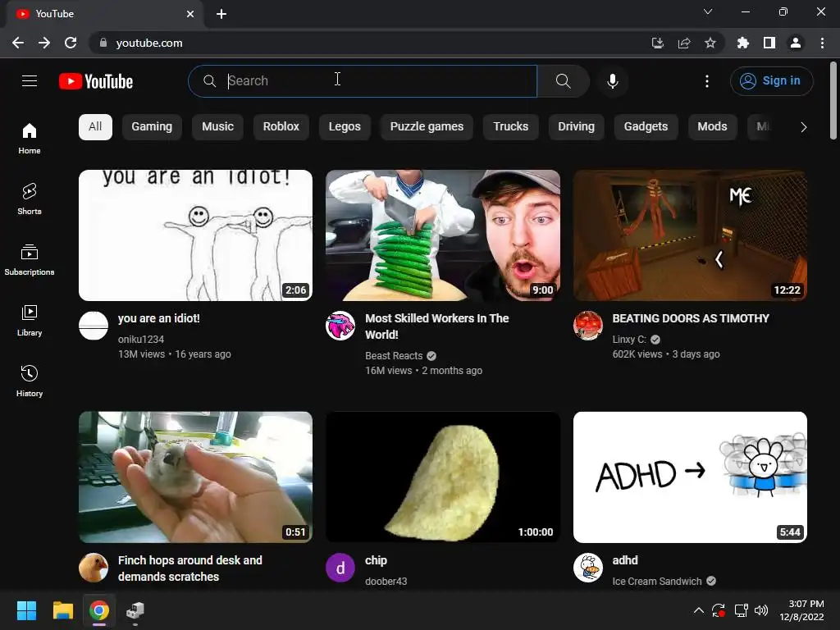Image resolution: width=840 pixels, height=630 pixels.
Task: Open Library in sidebar
Action: (x=30, y=321)
